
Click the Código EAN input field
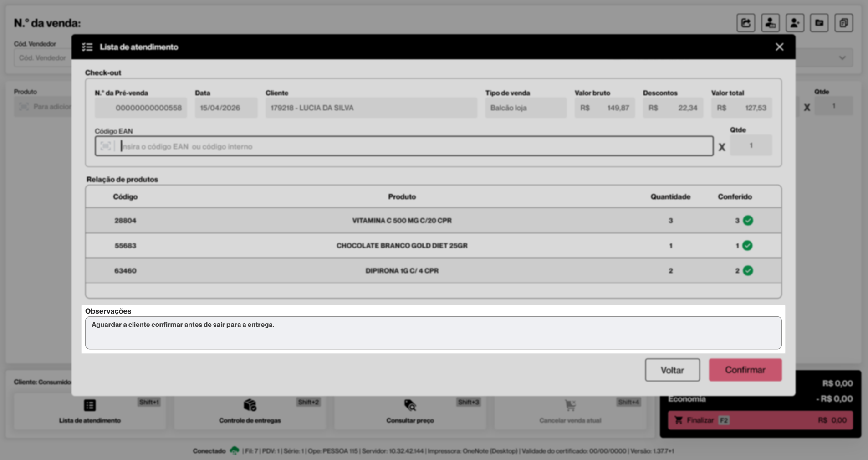[x=404, y=146]
